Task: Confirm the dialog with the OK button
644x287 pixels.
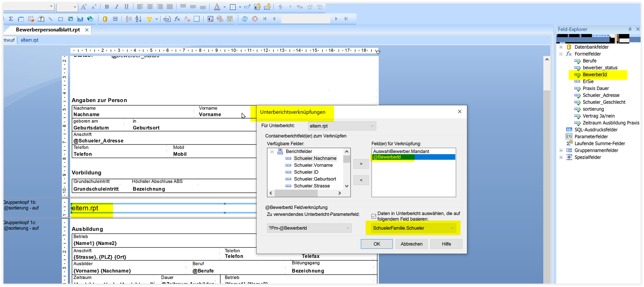Action: tap(377, 244)
